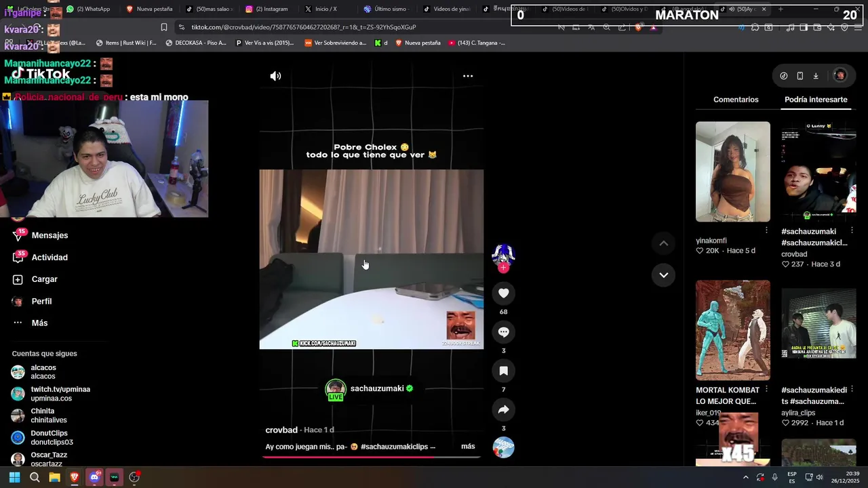The image size is (868, 488).
Task: Bookmark the page with browser bookmark icon
Action: (x=163, y=27)
